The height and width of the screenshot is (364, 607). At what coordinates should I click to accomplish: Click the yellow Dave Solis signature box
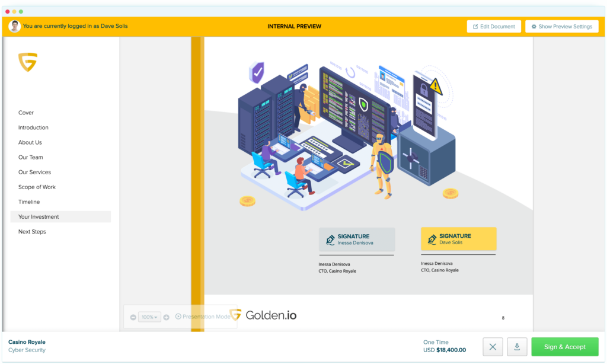[458, 239]
